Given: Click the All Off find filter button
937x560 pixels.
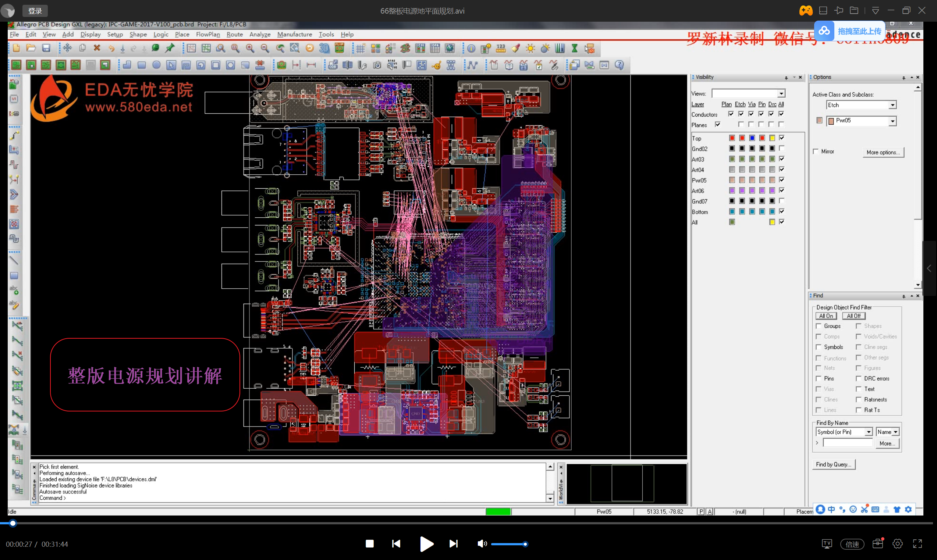Looking at the screenshot, I should click(x=853, y=316).
